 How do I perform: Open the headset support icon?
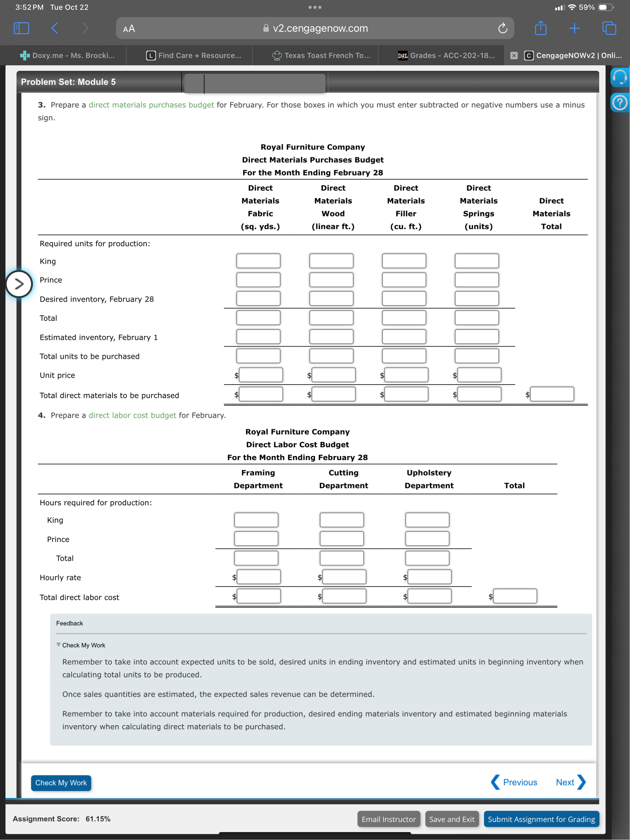620,77
